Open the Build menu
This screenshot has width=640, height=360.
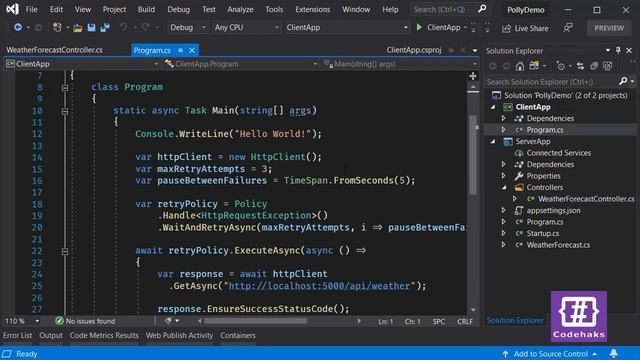tap(146, 9)
